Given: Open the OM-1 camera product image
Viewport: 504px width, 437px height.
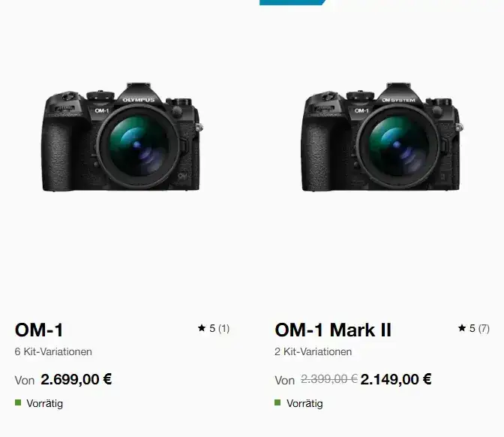Looking at the screenshot, I should tap(122, 137).
